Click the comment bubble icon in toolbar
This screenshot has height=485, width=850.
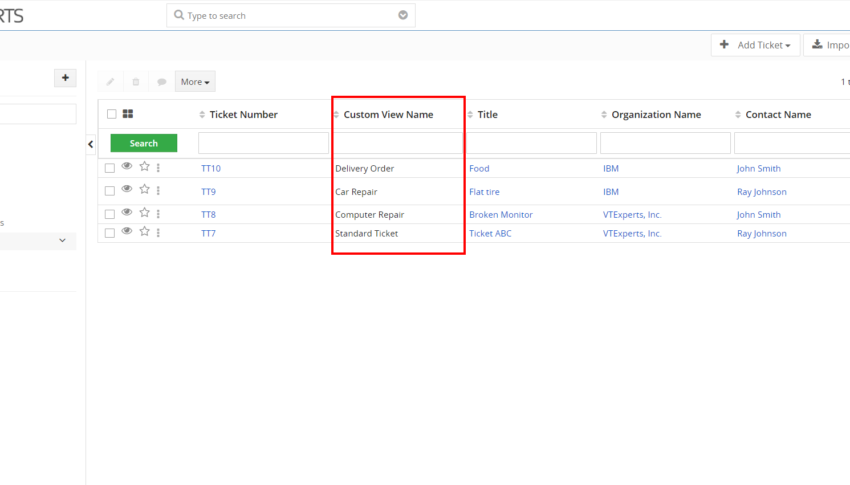pos(161,82)
